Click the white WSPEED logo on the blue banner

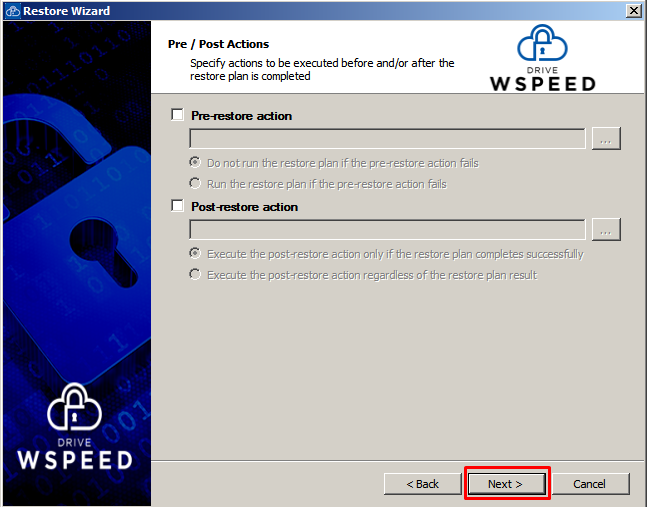75,427
